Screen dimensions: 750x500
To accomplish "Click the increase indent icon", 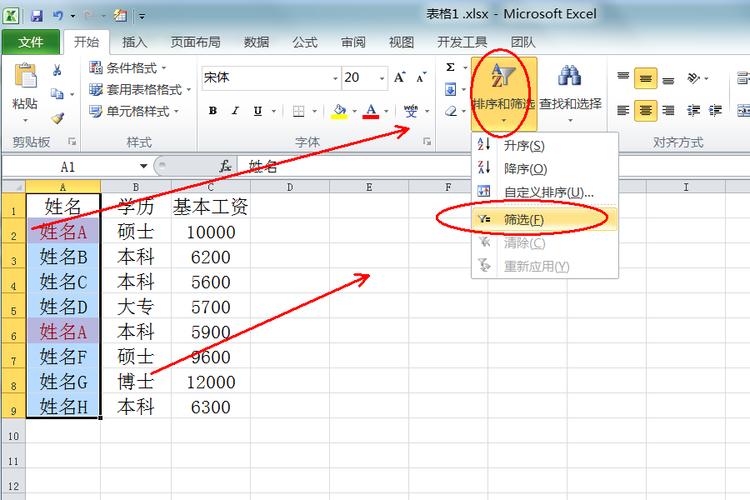I will pos(715,111).
